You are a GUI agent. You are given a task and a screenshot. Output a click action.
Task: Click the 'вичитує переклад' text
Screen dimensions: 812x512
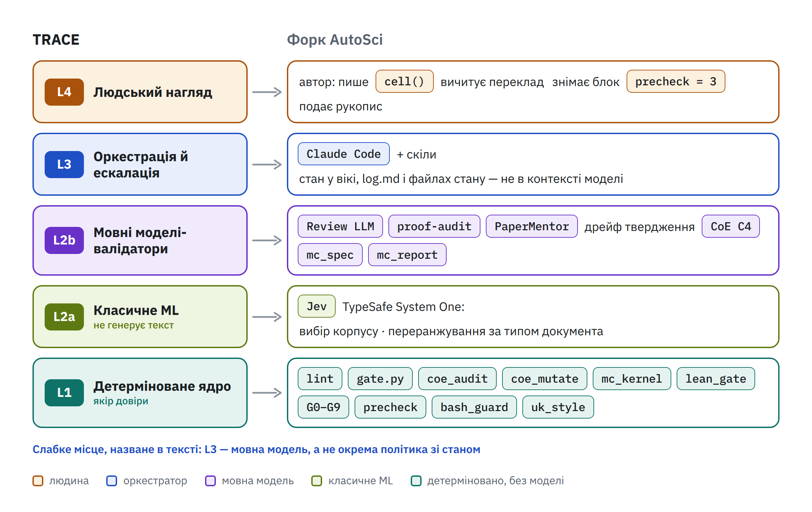coord(492,82)
